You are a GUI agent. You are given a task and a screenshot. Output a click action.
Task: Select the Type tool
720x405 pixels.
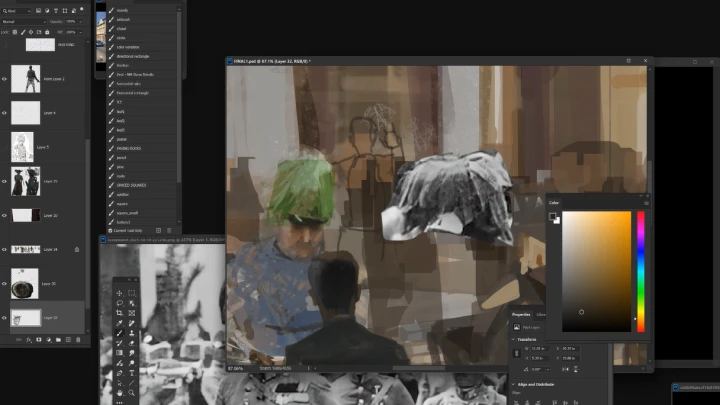(132, 373)
